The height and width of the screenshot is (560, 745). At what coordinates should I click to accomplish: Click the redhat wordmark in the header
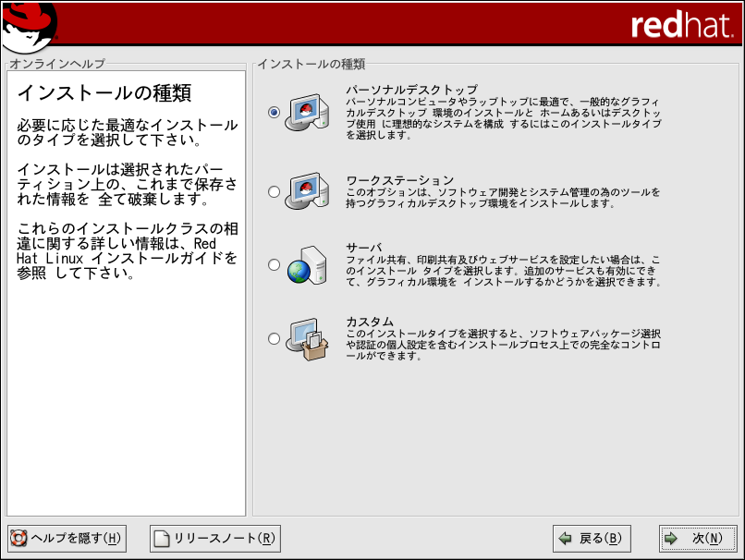[682, 25]
